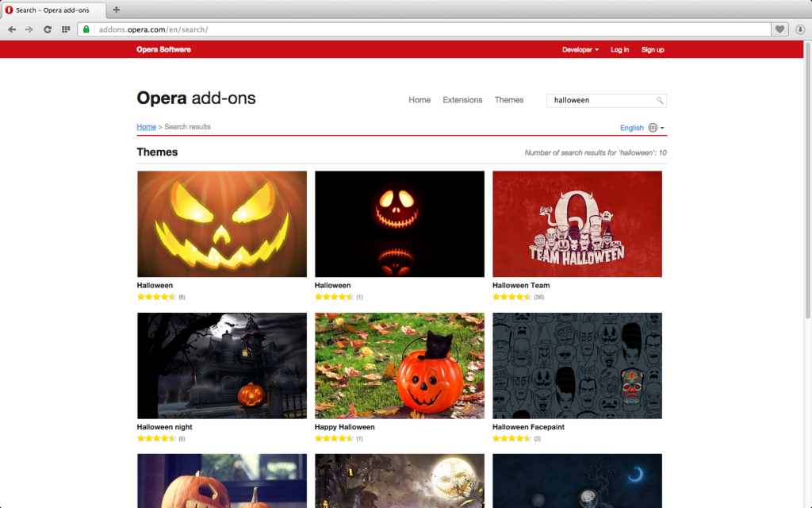Expand the Developer dropdown menu

[580, 50]
